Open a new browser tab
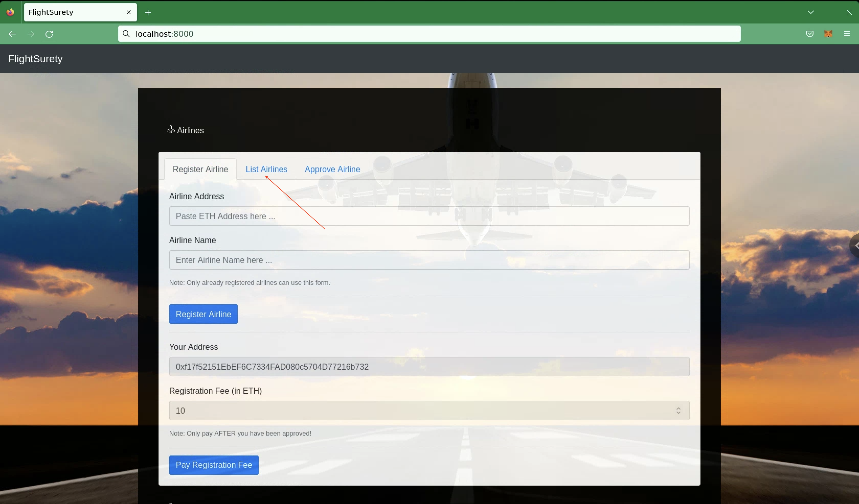Screen dimensions: 859x504 click(x=148, y=13)
